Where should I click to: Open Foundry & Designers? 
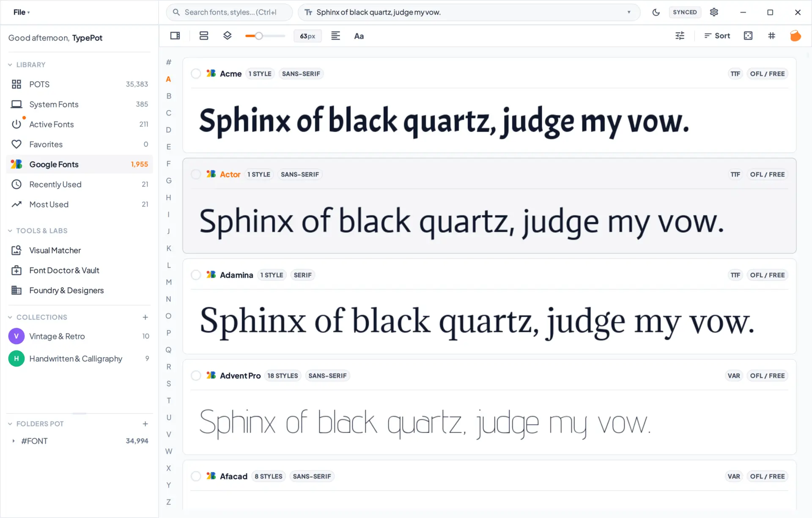80,290
